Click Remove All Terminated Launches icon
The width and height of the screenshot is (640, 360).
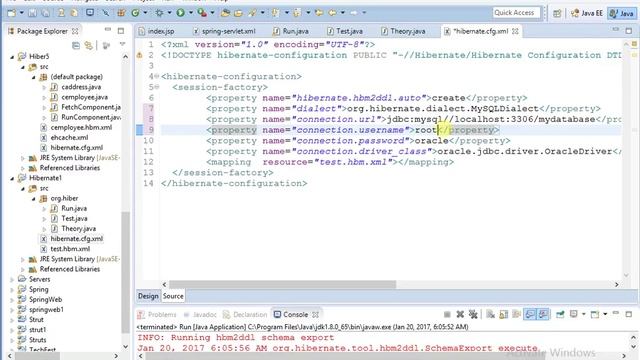(x=473, y=314)
